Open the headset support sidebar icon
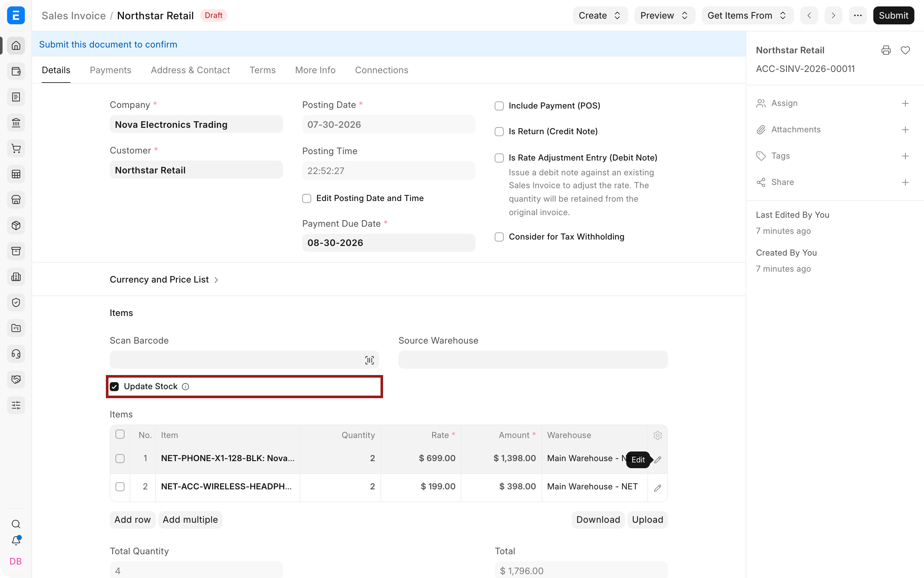Image resolution: width=924 pixels, height=578 pixels. (16, 354)
